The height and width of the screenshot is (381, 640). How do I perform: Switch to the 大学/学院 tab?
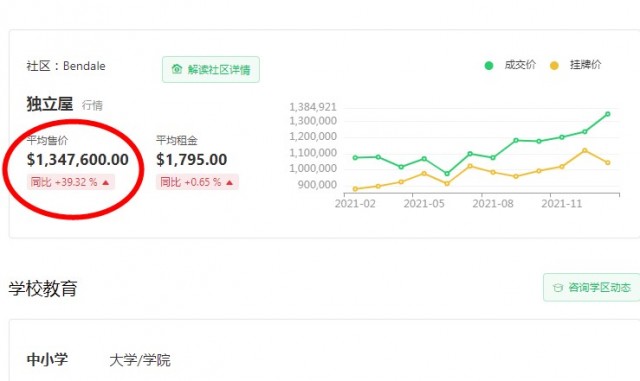point(140,360)
